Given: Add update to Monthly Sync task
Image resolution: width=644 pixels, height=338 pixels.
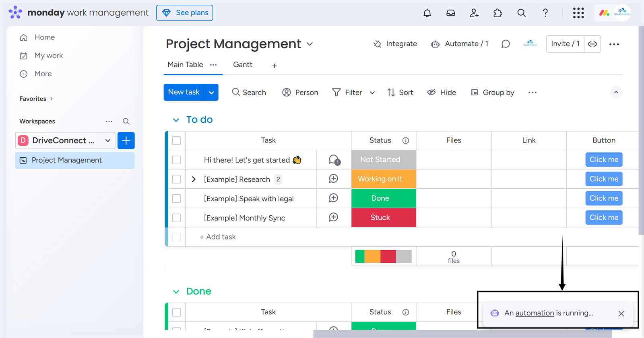Looking at the screenshot, I should [x=333, y=217].
